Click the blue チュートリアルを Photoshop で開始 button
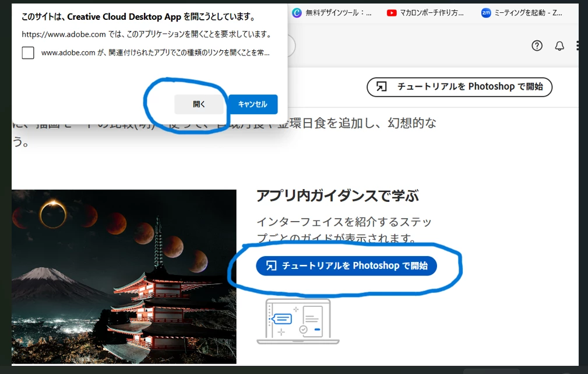Viewport: 588px width, 374px height. point(347,266)
